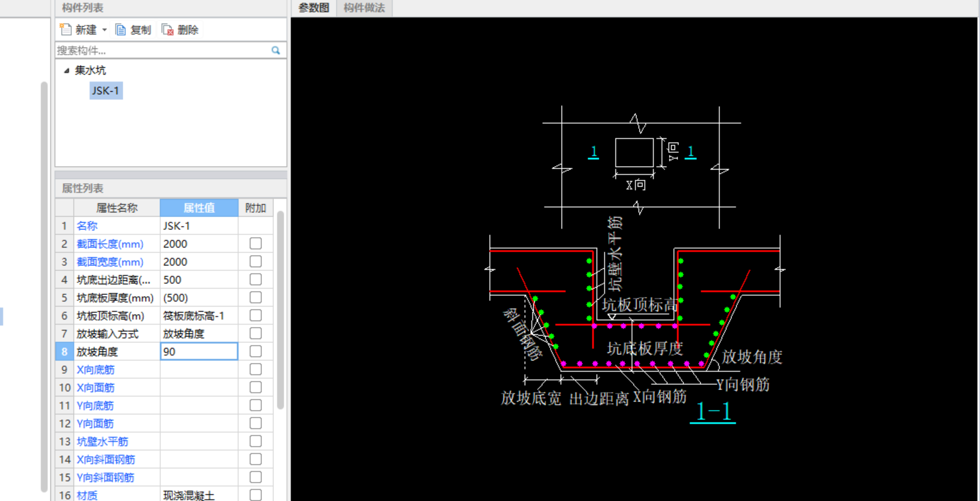Tick the 坑板顶标高 附加 checkbox

click(x=256, y=316)
